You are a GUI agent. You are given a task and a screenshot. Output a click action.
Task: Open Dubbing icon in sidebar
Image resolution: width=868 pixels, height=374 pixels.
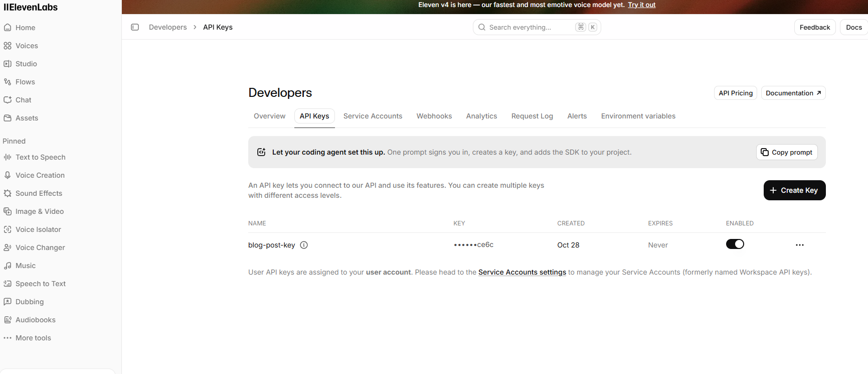click(x=8, y=302)
